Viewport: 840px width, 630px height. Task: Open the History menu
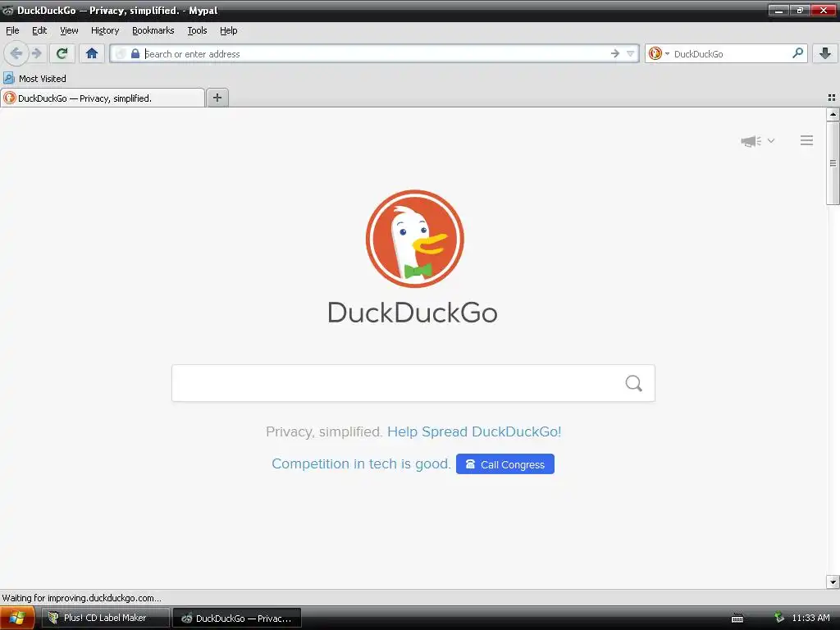click(x=105, y=30)
